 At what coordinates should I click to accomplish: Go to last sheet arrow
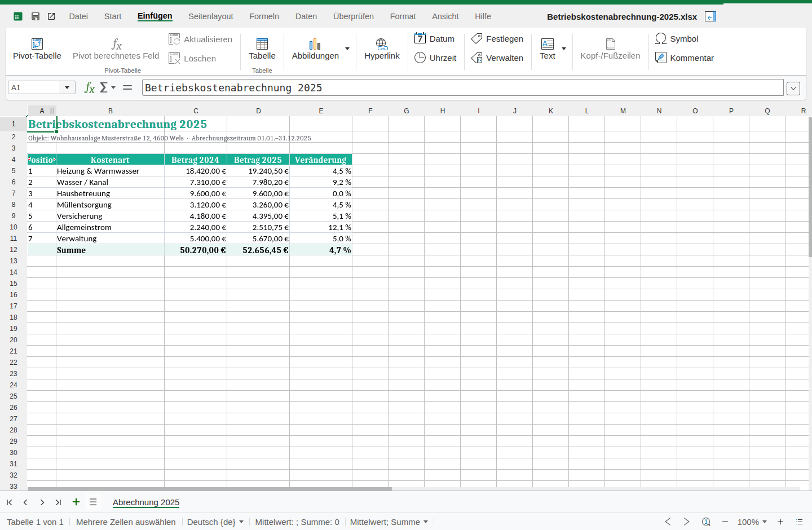coord(58,502)
